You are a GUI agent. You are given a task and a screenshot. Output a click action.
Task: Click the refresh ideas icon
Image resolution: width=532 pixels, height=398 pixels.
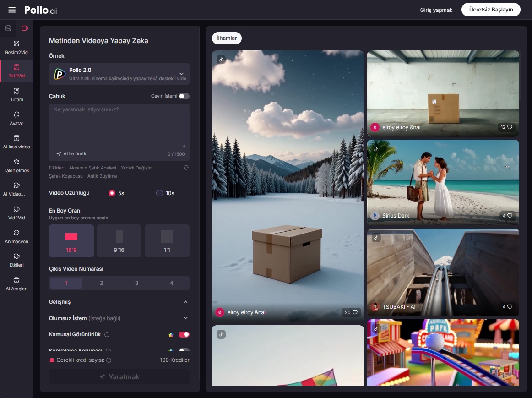pos(186,168)
